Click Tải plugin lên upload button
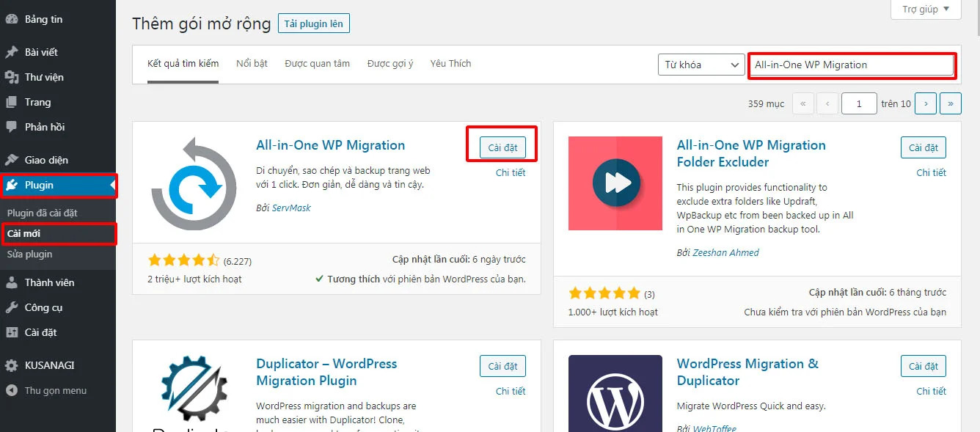 (x=314, y=23)
